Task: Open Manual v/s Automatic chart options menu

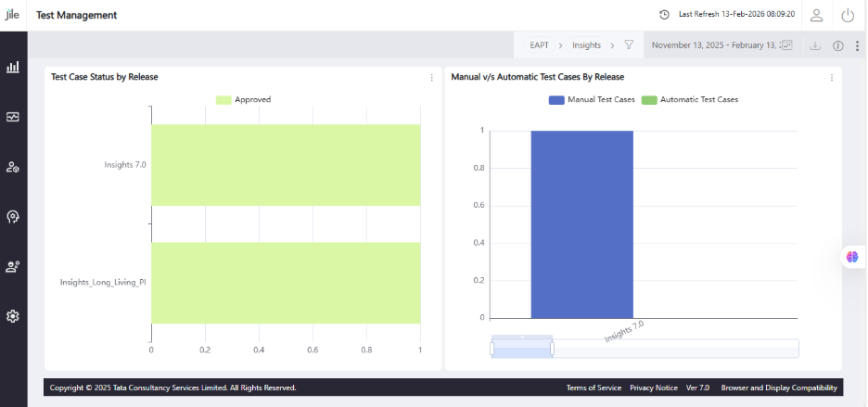Action: point(832,78)
